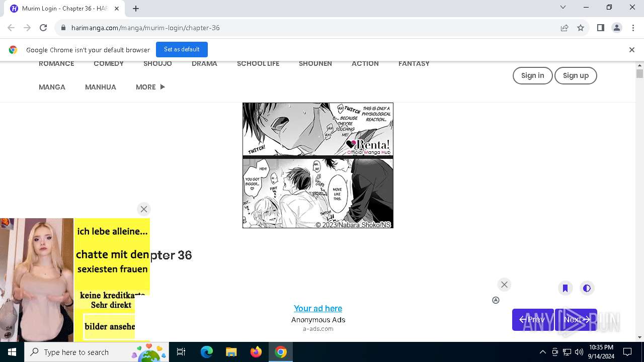Image resolution: width=644 pixels, height=362 pixels.
Task: Open the Chrome side panel icon
Action: [x=601, y=28]
